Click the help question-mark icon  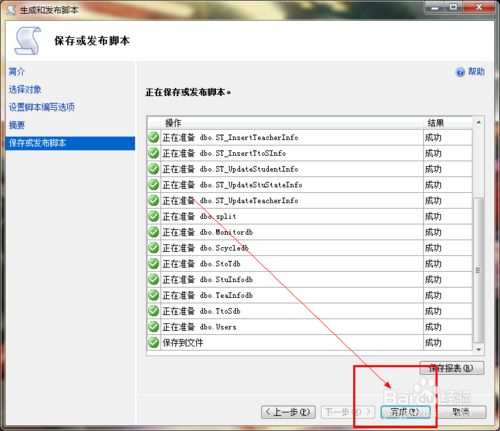tap(460, 72)
